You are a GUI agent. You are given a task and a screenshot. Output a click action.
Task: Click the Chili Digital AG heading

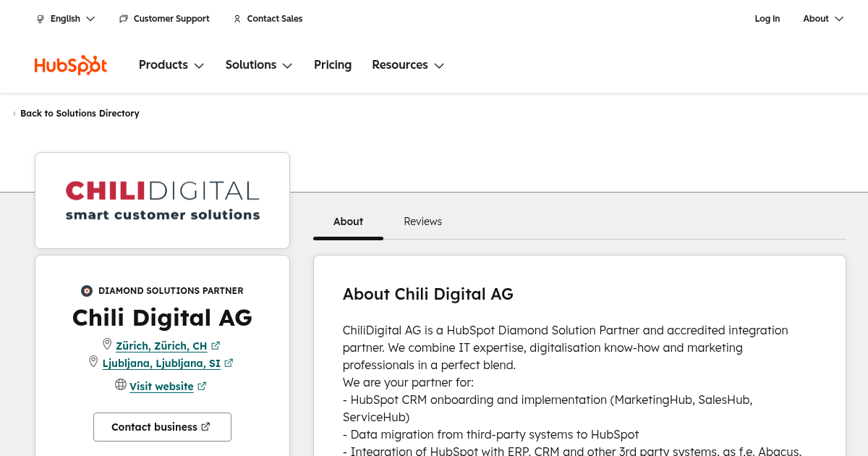[162, 318]
